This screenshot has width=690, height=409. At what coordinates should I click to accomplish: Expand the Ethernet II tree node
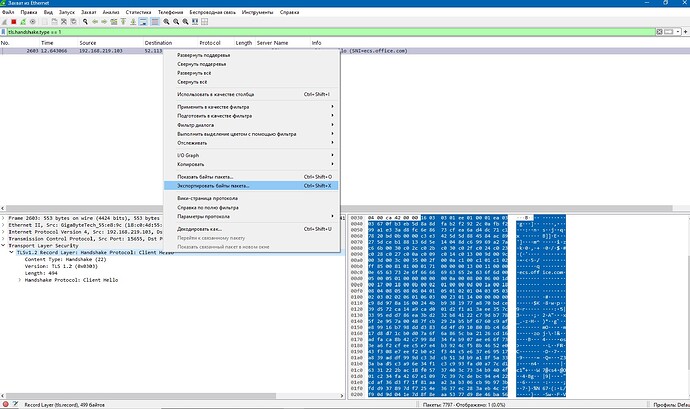point(3,224)
